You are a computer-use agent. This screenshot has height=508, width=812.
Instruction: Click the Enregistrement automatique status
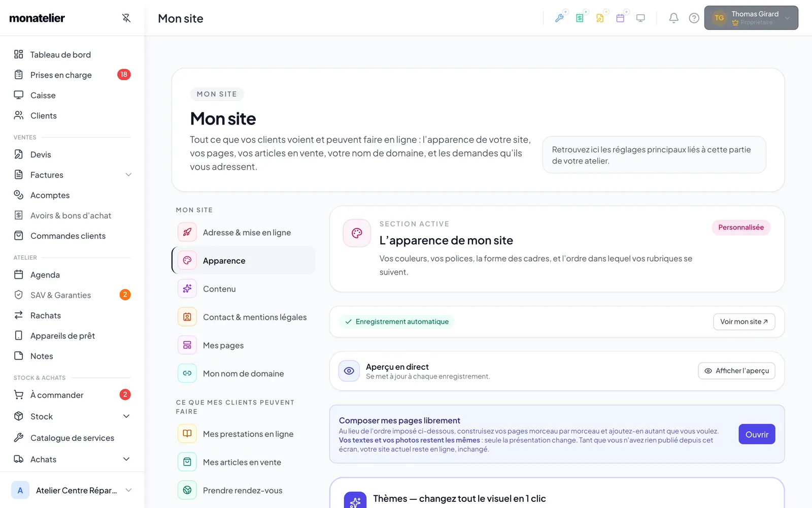point(397,322)
